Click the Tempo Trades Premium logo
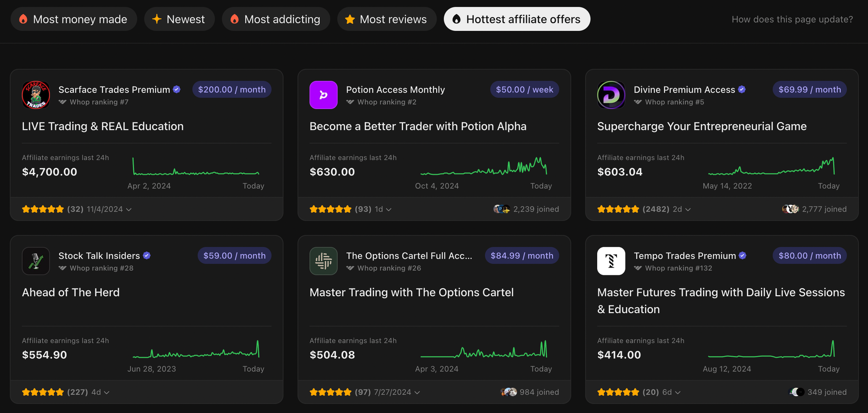 pyautogui.click(x=611, y=261)
